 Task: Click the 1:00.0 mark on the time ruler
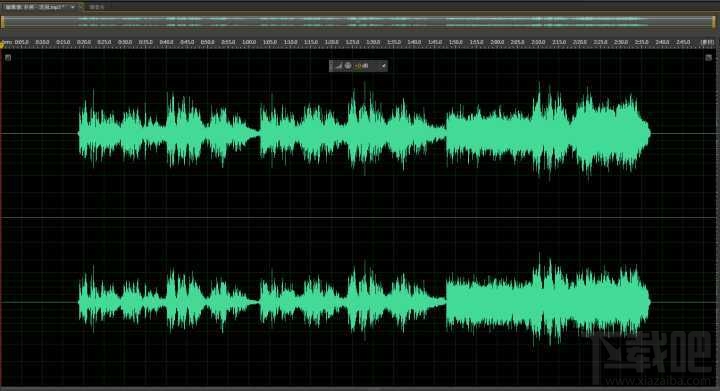249,42
